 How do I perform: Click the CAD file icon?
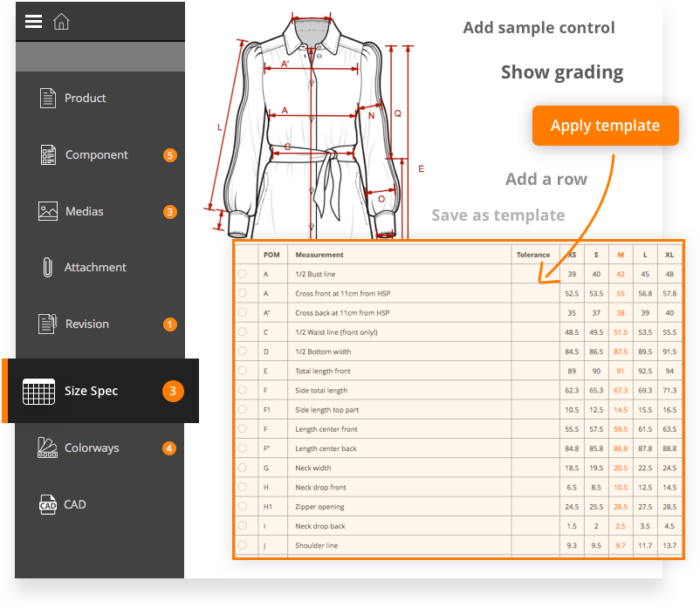click(48, 504)
